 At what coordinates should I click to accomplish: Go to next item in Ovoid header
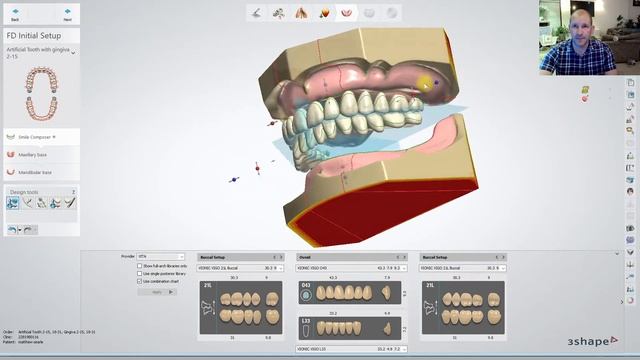pos(404,257)
